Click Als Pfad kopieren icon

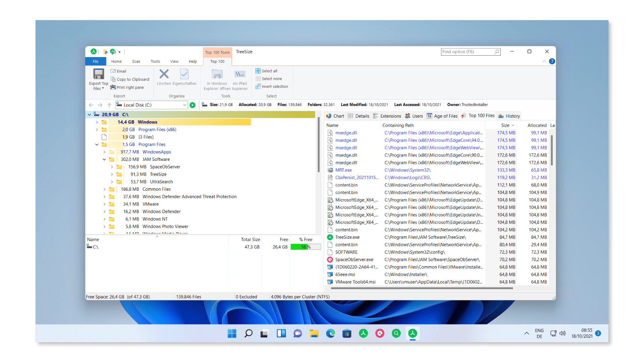239,74
